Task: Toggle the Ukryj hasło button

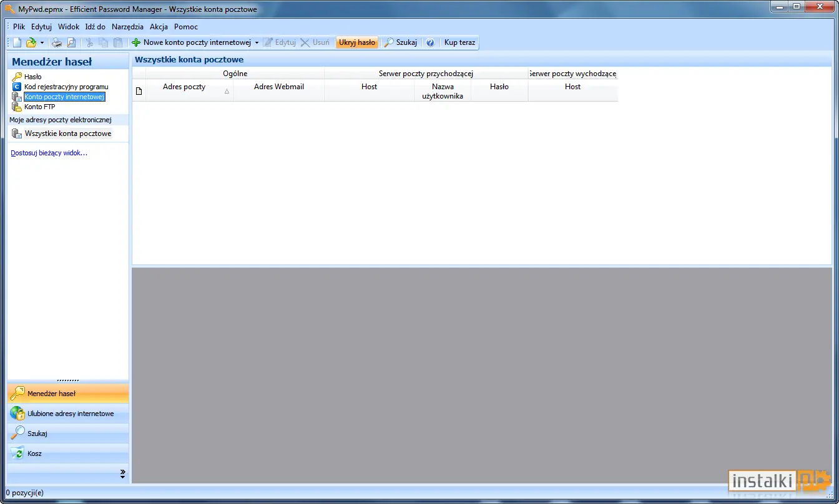Action: pyautogui.click(x=357, y=42)
